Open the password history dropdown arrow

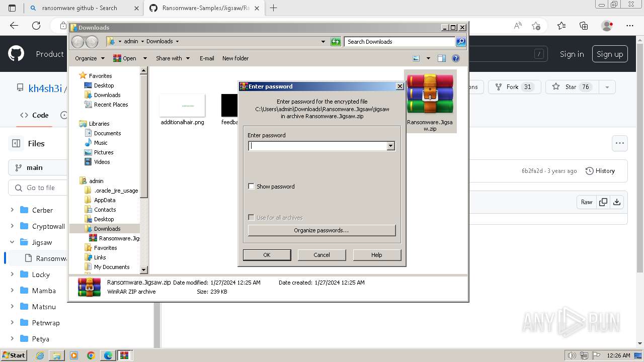(x=390, y=146)
